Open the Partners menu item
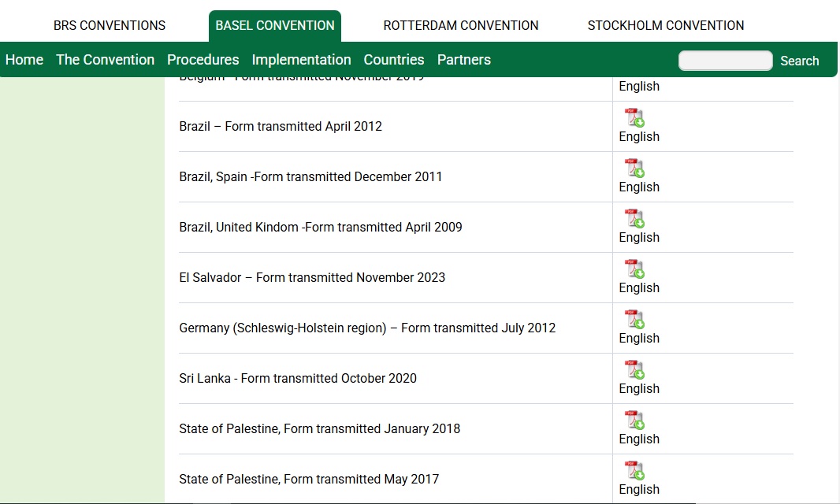This screenshot has width=840, height=504. click(464, 60)
